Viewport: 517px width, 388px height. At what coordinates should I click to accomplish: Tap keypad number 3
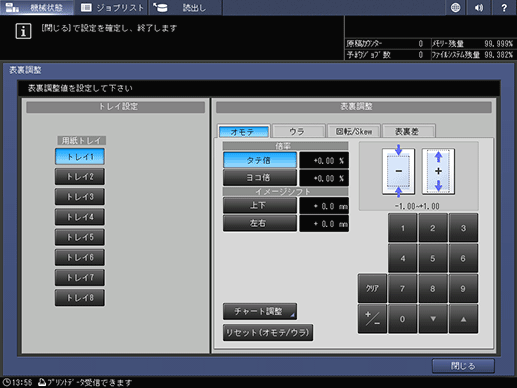click(x=463, y=228)
